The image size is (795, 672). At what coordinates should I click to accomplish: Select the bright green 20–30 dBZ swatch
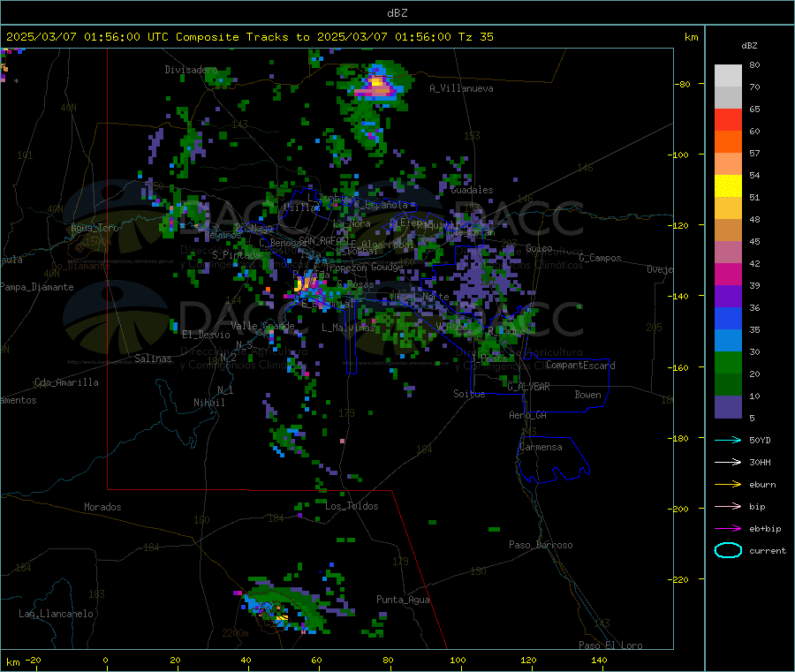(x=728, y=362)
